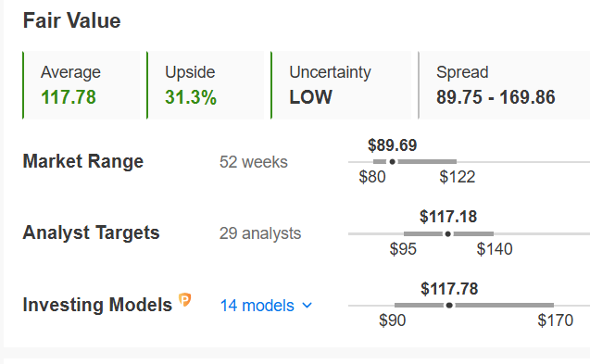590x364 pixels.
Task: Click the Investing Models slider dot
Action: (x=449, y=306)
